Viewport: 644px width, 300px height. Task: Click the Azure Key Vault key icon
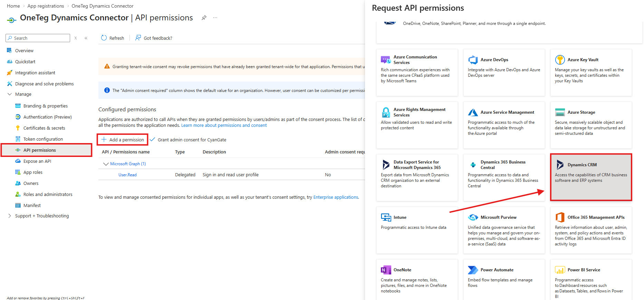(560, 60)
